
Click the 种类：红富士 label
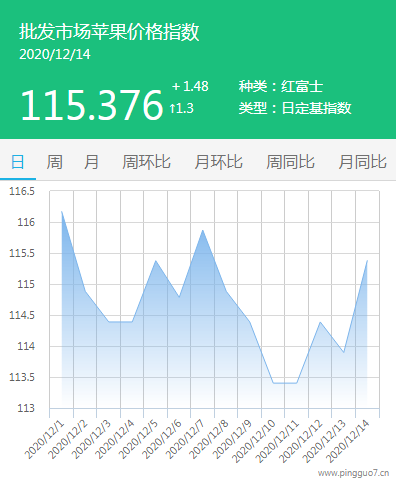point(281,86)
